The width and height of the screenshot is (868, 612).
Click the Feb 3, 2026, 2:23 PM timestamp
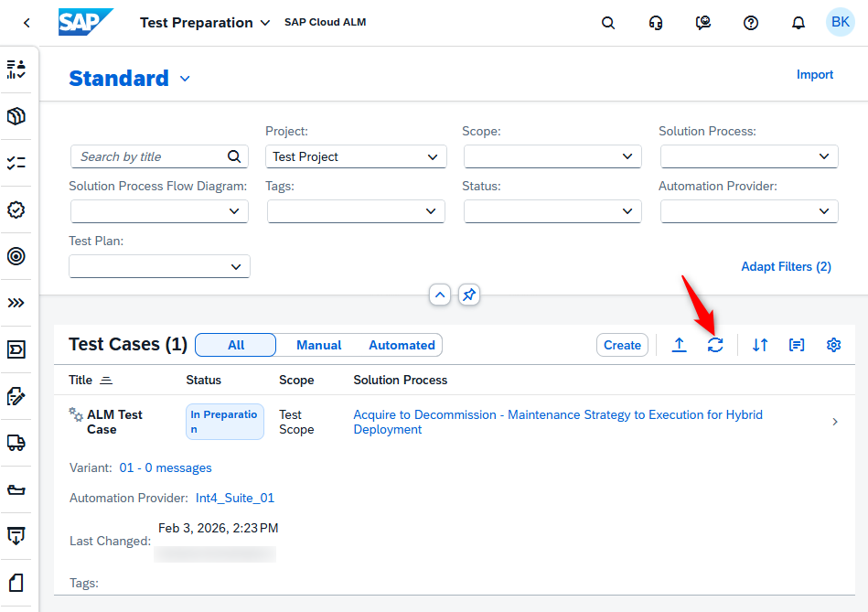pos(218,528)
